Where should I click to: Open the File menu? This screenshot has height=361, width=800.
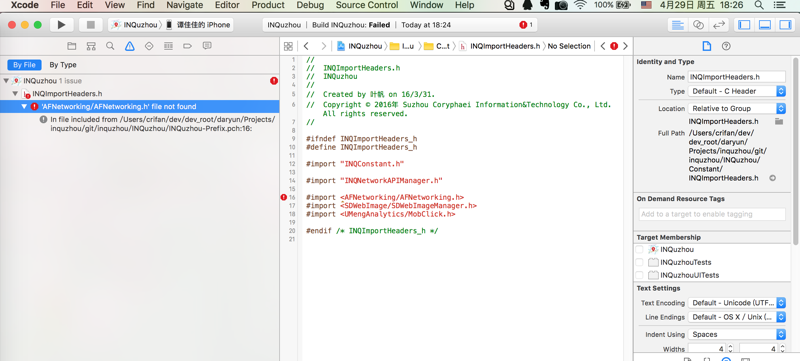[58, 5]
